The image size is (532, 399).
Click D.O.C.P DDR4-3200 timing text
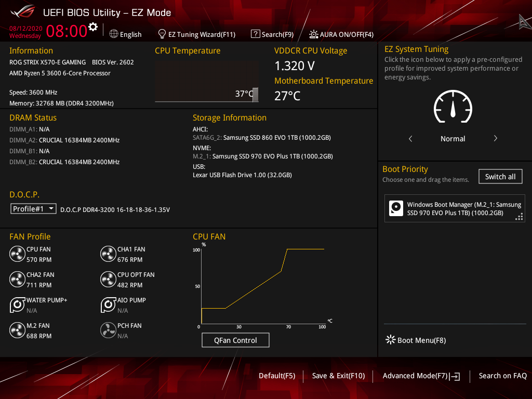pyautogui.click(x=115, y=209)
